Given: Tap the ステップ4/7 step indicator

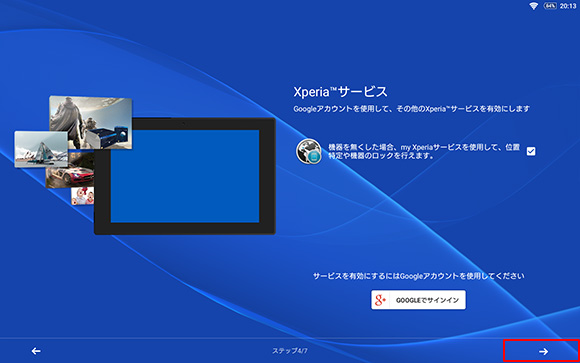Looking at the screenshot, I should 290,351.
